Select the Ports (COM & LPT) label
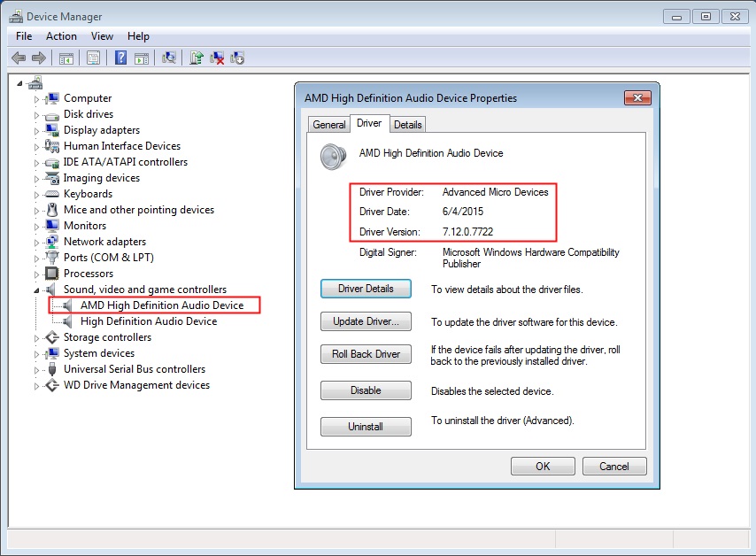Viewport: 756px width, 556px height. coord(109,258)
